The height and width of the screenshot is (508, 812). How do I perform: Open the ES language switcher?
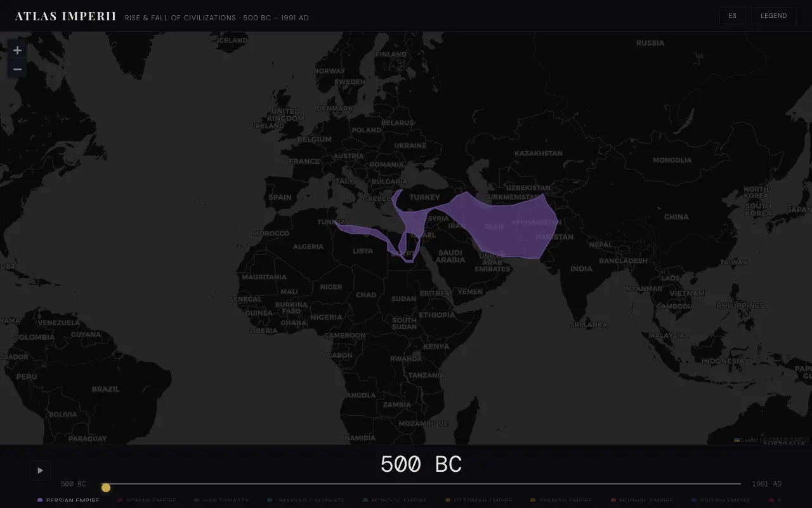tap(733, 15)
